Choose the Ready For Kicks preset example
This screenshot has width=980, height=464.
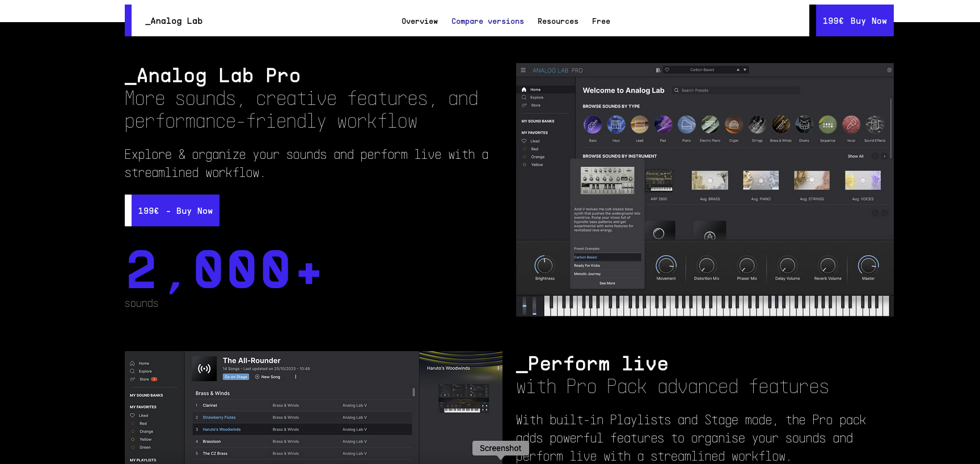pos(607,265)
